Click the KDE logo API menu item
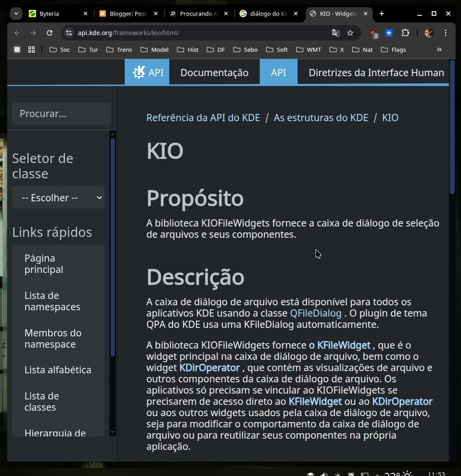Screen dimensions: 461x476 (x=147, y=72)
